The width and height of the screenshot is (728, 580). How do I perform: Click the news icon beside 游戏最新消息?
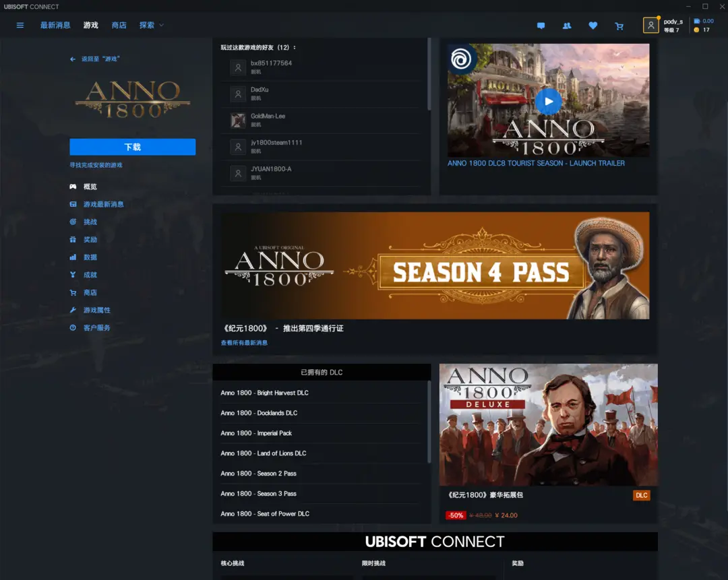pyautogui.click(x=73, y=204)
